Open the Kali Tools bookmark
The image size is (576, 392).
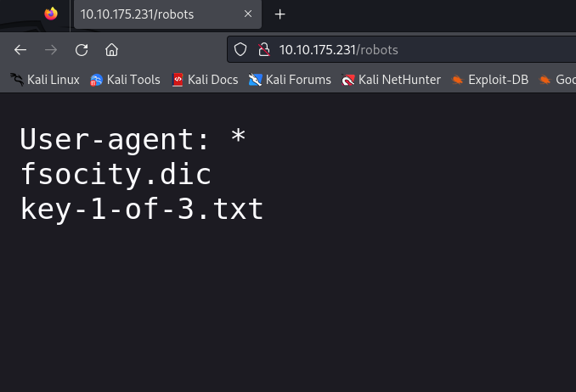coord(125,80)
